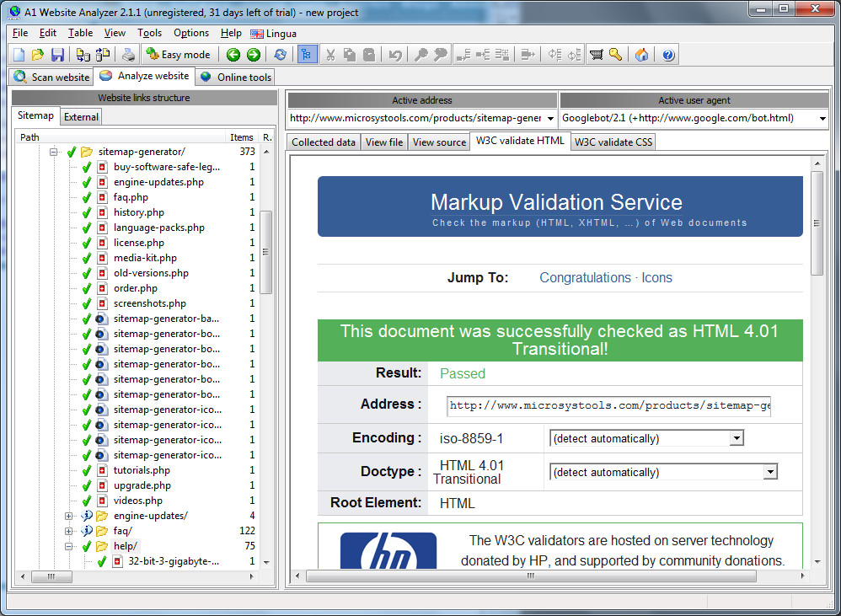Open the Collected data tab
This screenshot has width=841, height=616.
click(x=324, y=142)
